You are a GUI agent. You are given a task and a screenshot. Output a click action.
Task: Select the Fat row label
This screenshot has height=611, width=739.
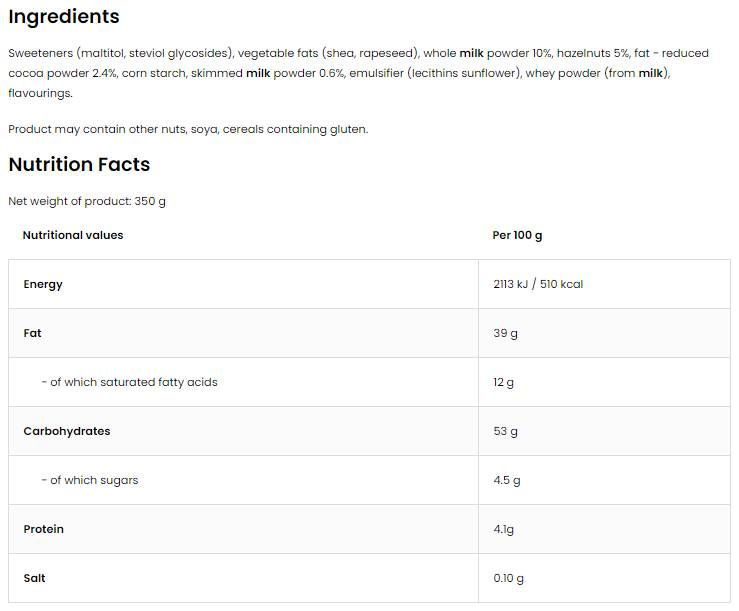(33, 333)
